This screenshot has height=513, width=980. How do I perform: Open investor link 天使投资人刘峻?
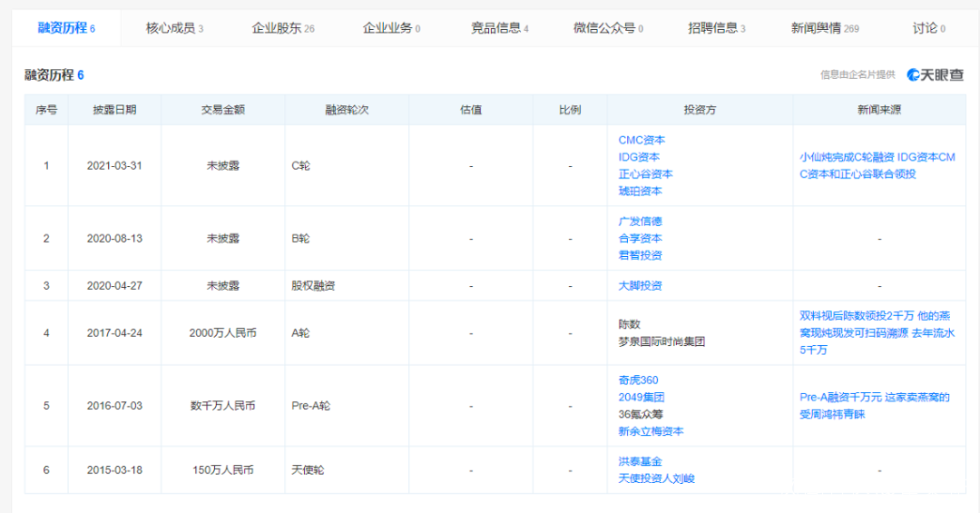click(656, 478)
